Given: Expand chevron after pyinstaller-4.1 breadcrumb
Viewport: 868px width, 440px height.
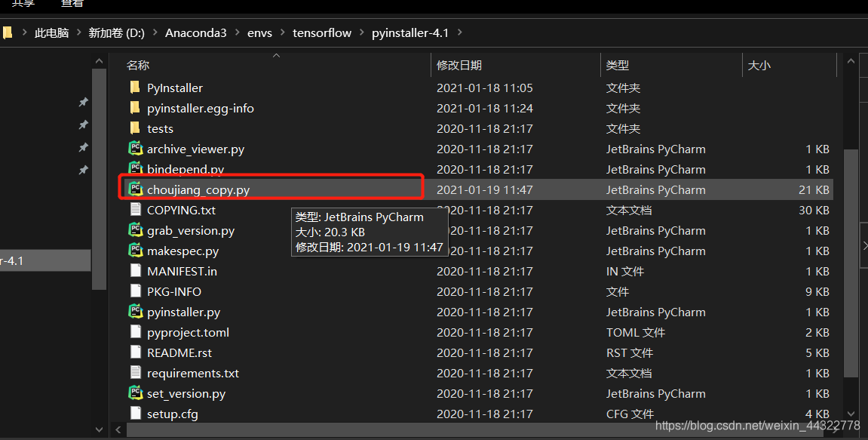Looking at the screenshot, I should (x=459, y=32).
